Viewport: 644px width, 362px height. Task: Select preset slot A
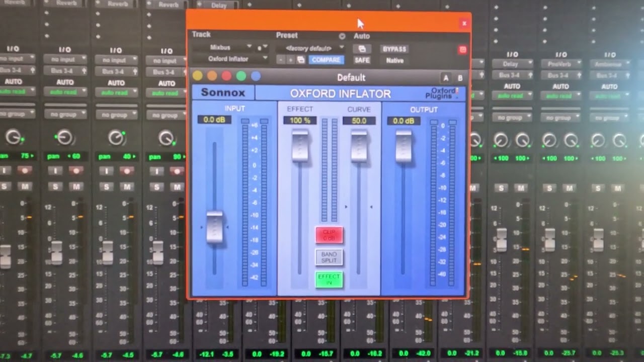(446, 78)
